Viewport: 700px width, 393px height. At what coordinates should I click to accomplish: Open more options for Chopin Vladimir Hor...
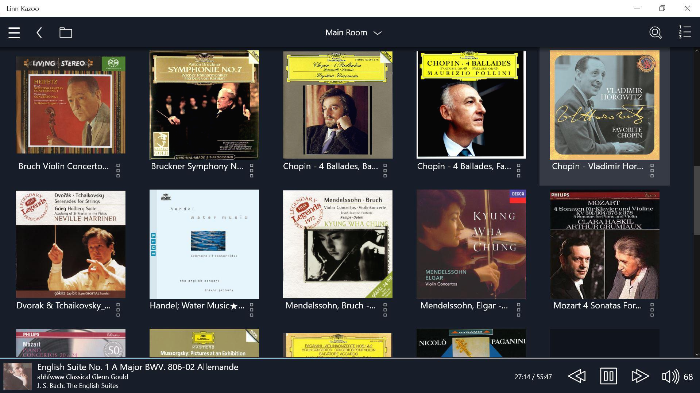pos(652,170)
